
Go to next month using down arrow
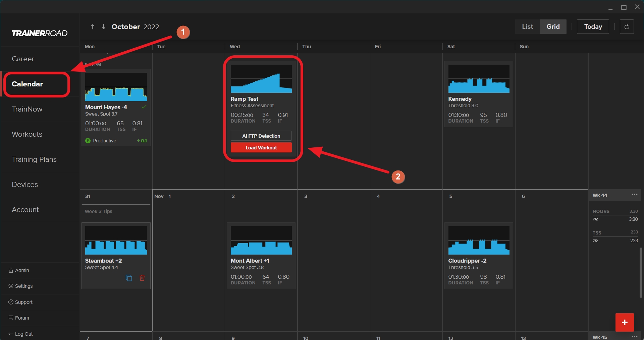coord(104,26)
